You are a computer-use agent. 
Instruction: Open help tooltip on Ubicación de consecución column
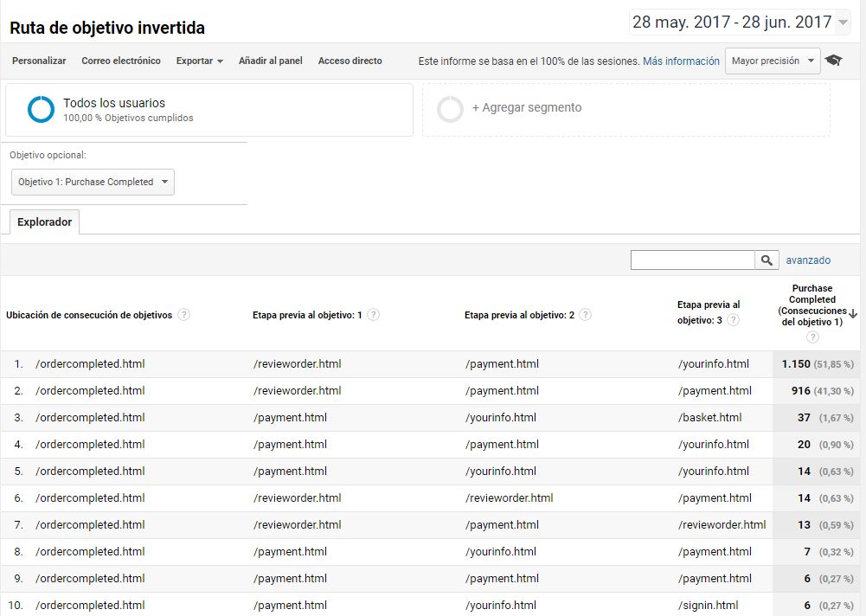[183, 315]
